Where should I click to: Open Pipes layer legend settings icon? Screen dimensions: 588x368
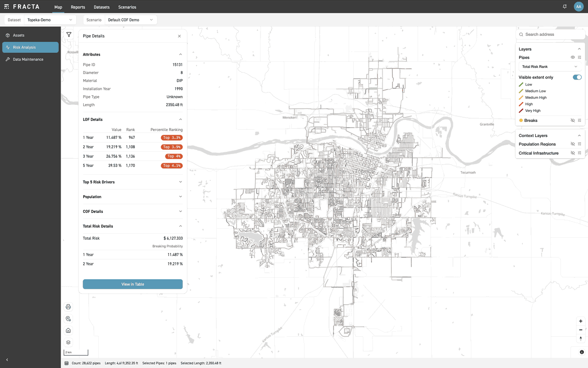pos(580,57)
